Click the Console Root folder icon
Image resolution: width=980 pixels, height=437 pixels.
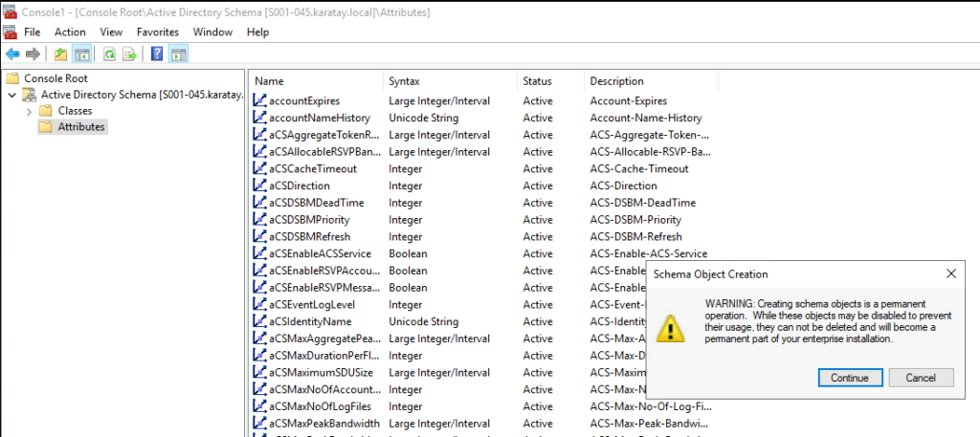(12, 78)
